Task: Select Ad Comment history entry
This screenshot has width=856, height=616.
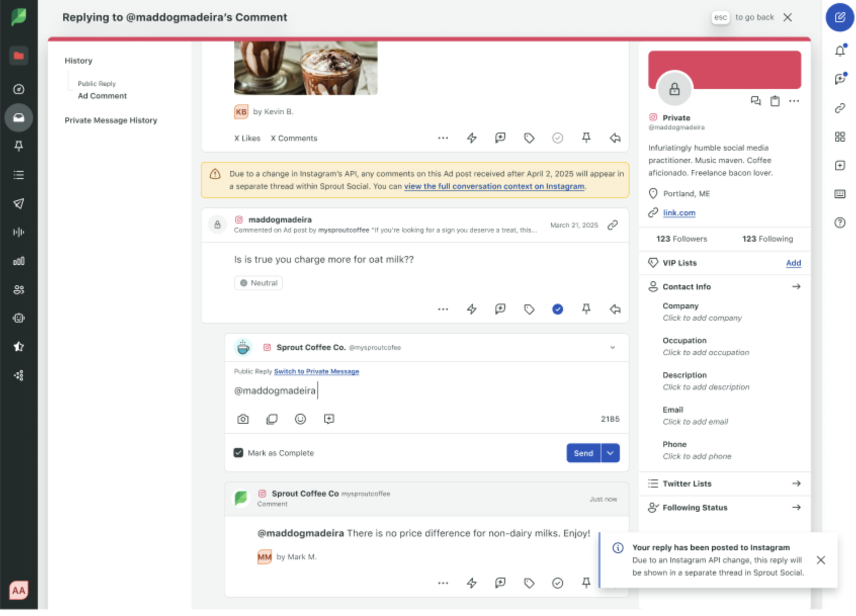Action: (x=102, y=96)
